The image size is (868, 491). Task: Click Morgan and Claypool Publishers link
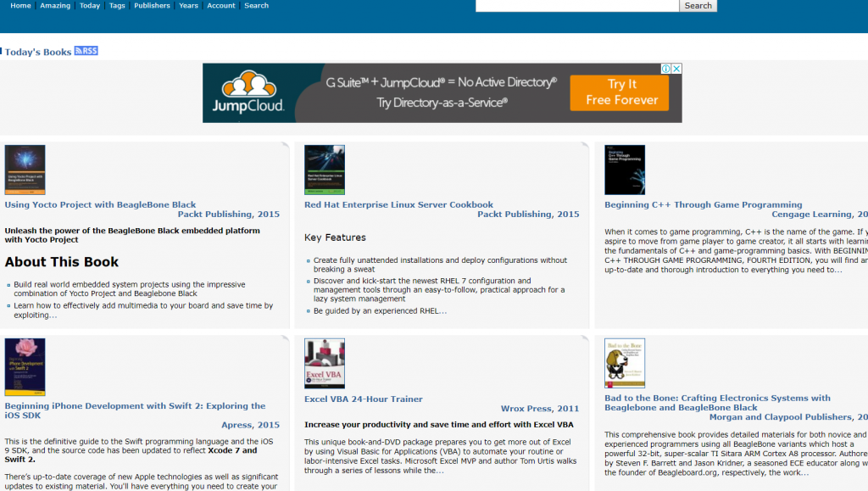pyautogui.click(x=788, y=417)
